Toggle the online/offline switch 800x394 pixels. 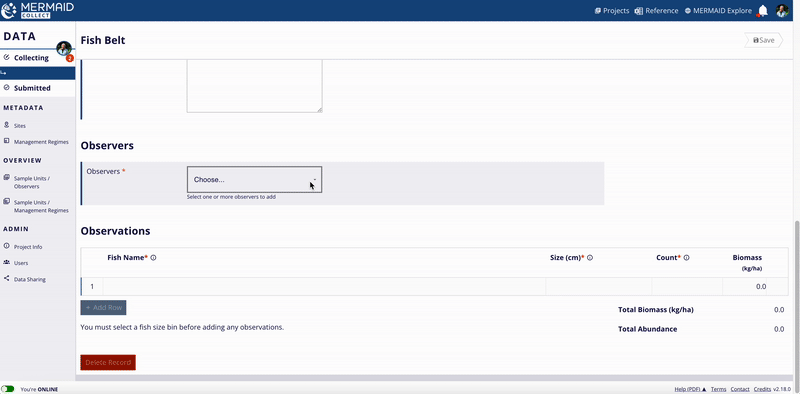(x=8, y=389)
